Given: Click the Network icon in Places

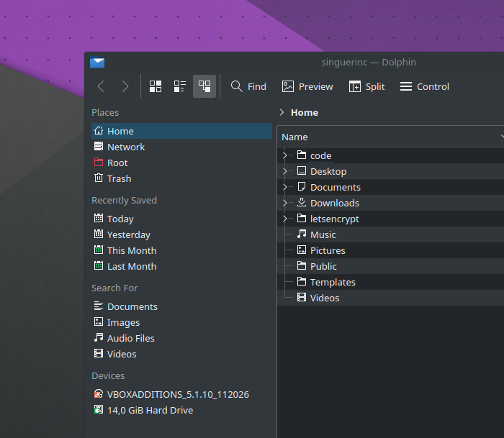Looking at the screenshot, I should click(99, 147).
